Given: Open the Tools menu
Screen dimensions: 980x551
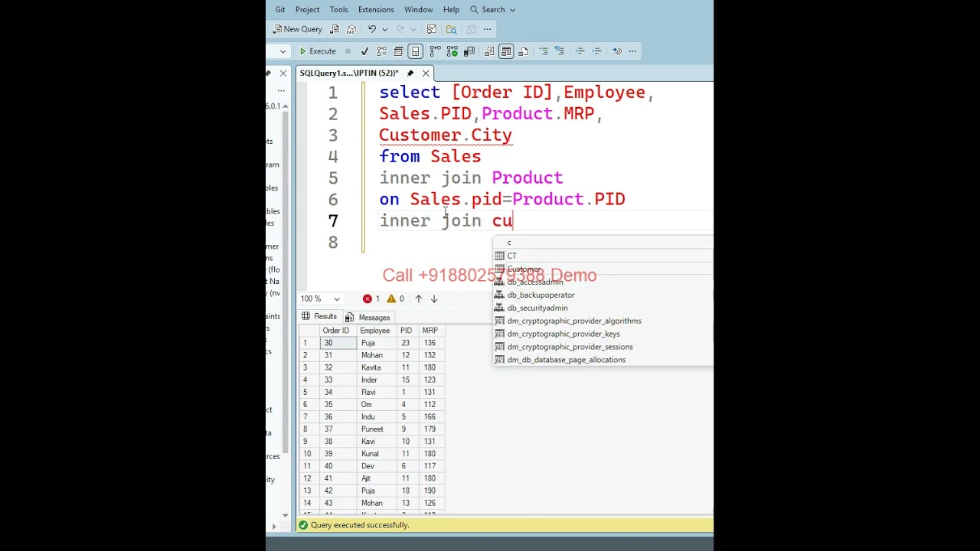Looking at the screenshot, I should [x=338, y=10].
